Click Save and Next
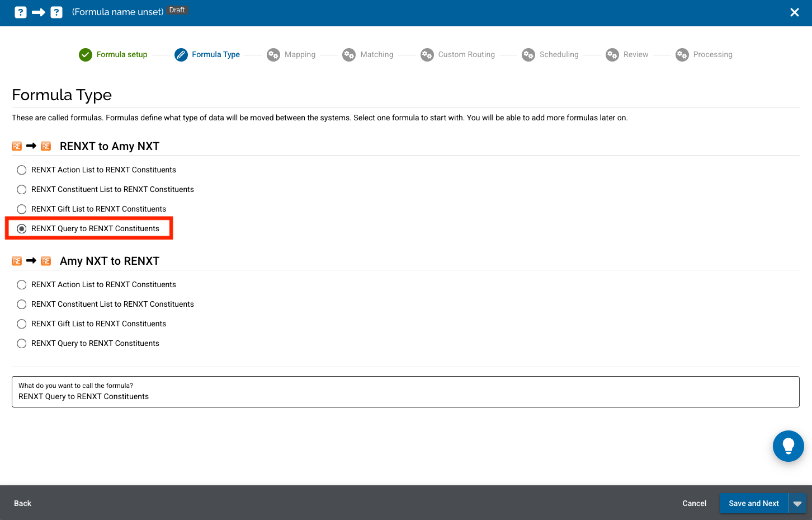The height and width of the screenshot is (520, 812). 754,503
